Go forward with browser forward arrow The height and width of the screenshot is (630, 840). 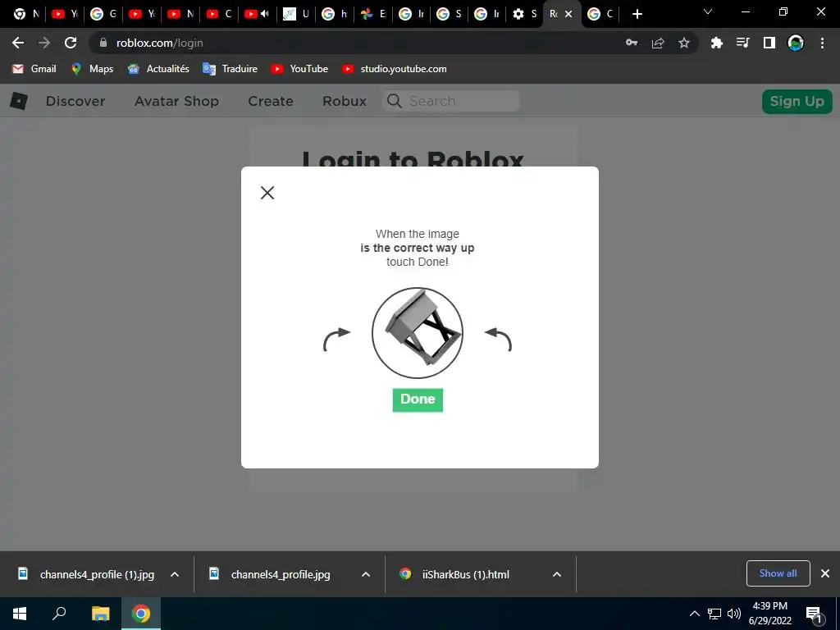click(44, 43)
